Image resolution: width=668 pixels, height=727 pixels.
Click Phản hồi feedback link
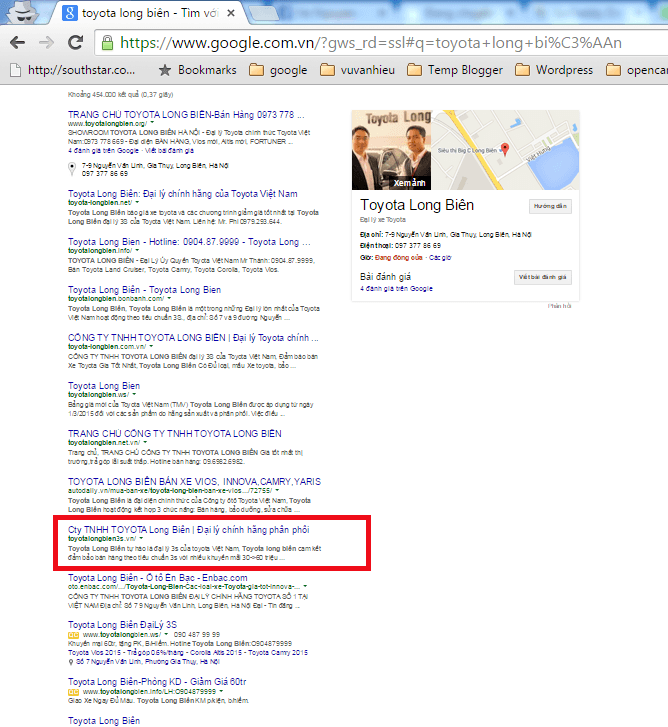pos(560,306)
